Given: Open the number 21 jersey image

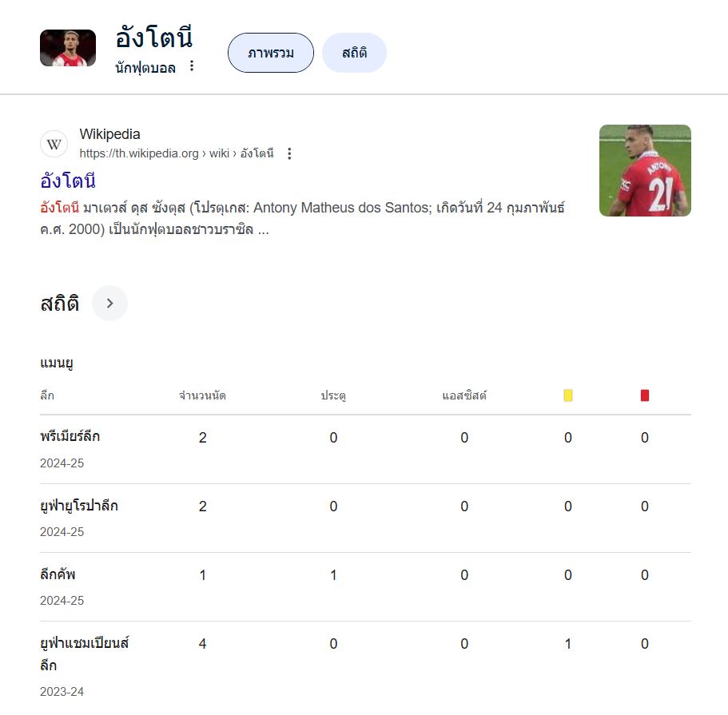Looking at the screenshot, I should click(x=645, y=170).
